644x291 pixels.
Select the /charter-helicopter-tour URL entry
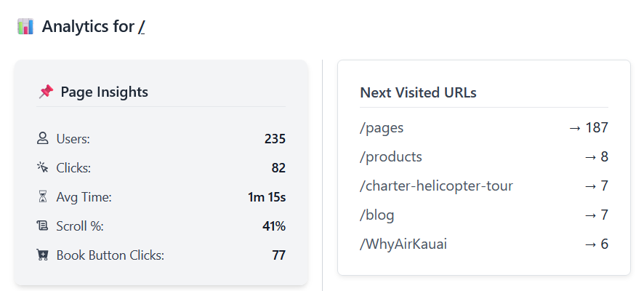pyautogui.click(x=436, y=186)
